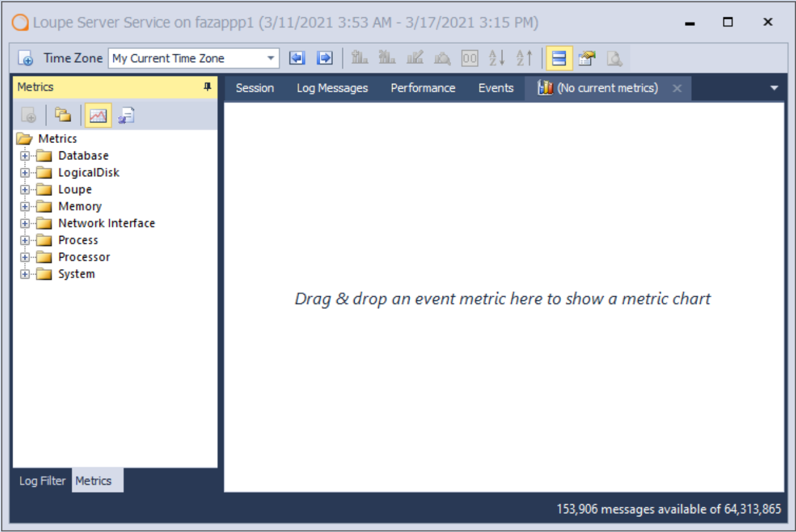Open the tab list dropdown arrow
This screenshot has height=532, width=796.
pyautogui.click(x=775, y=88)
